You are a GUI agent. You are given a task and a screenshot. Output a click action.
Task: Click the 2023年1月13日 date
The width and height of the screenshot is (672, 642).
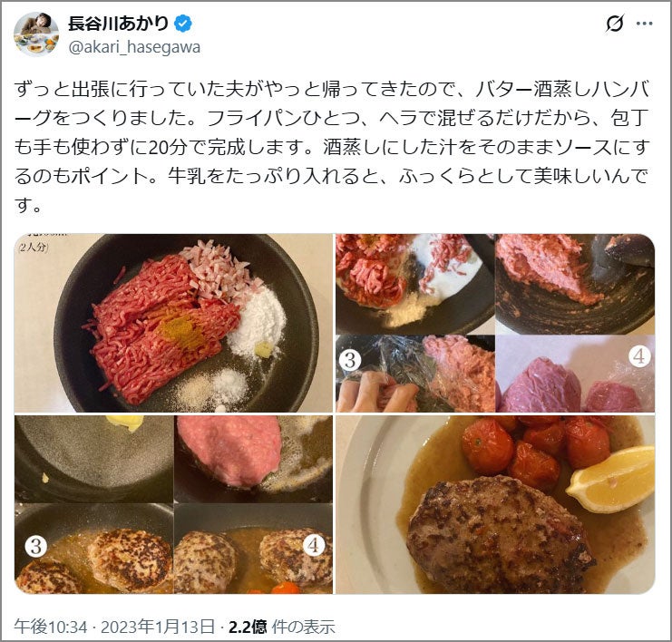click(157, 627)
